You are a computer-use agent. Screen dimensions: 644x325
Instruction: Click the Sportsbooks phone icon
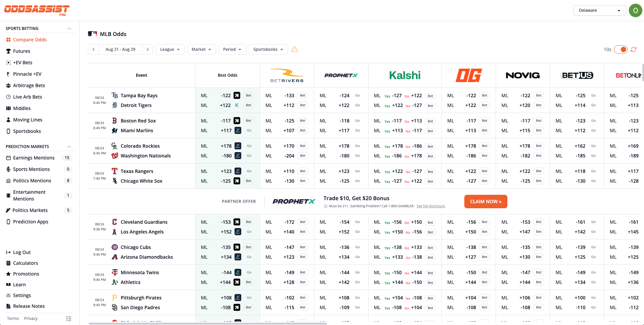point(8,131)
